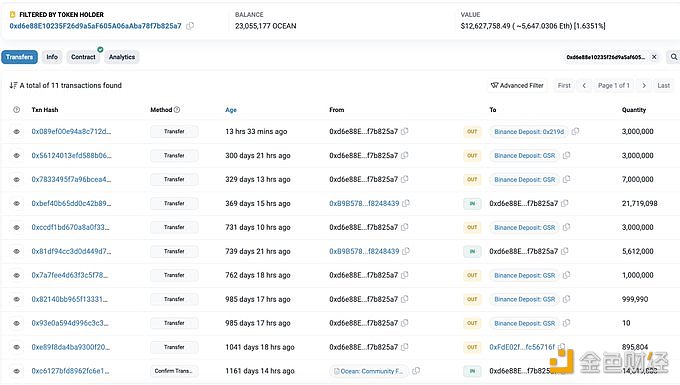Viewport: 680px width, 385px height.
Task: Copy From address in 762 days 18 hrs row
Action: (405, 275)
